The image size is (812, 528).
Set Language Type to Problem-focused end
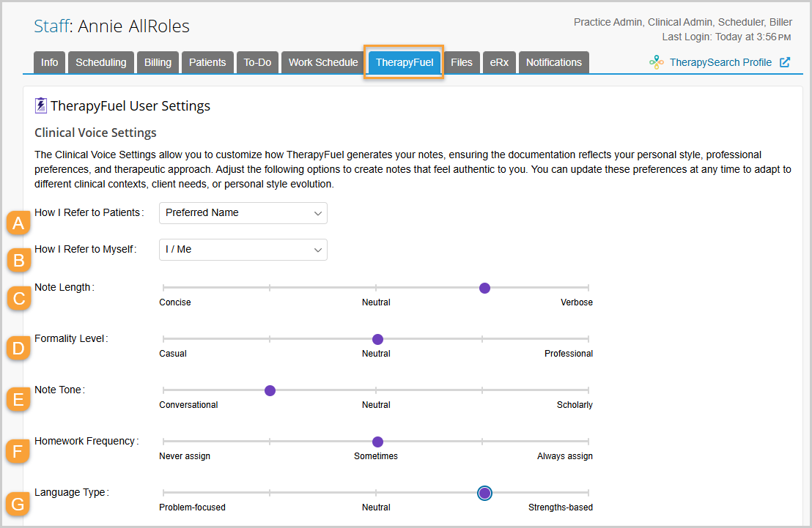pyautogui.click(x=163, y=493)
